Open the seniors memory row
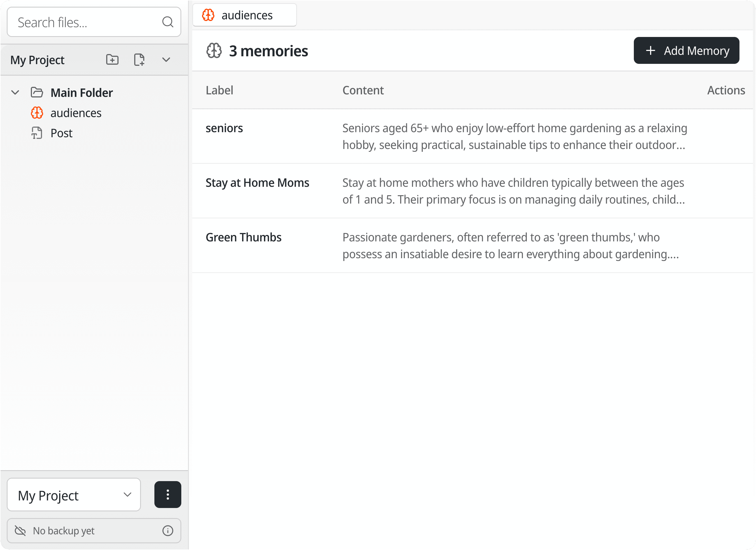This screenshot has height=550, width=756. coord(224,128)
